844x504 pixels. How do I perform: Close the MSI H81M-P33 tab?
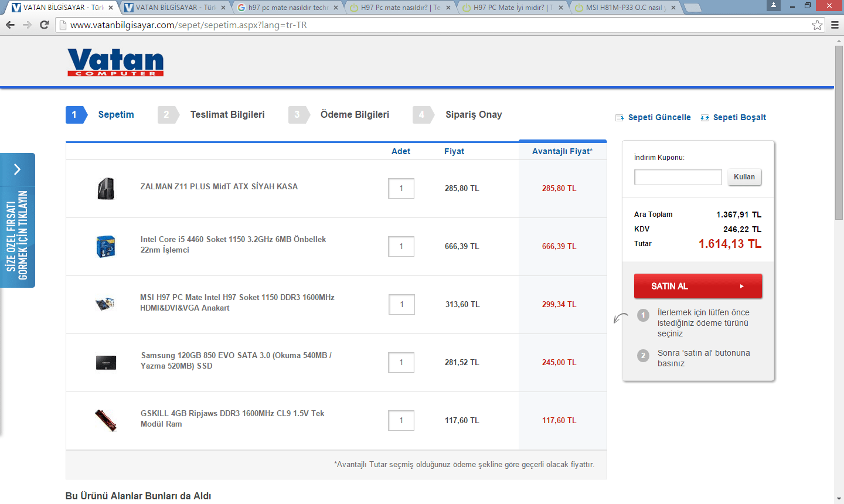point(673,8)
